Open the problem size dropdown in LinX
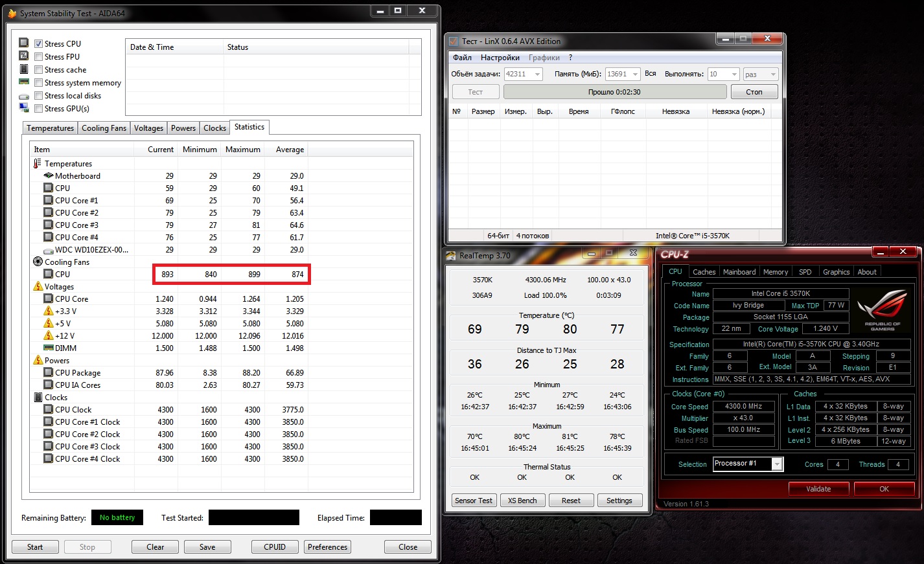Image resolution: width=924 pixels, height=564 pixels. (537, 74)
